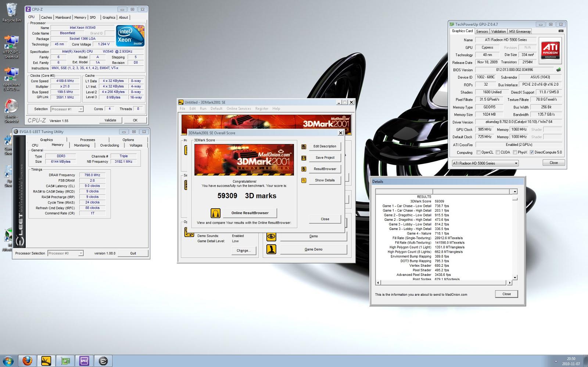
Task: Click Quit button in E-LEET
Action: click(x=133, y=253)
